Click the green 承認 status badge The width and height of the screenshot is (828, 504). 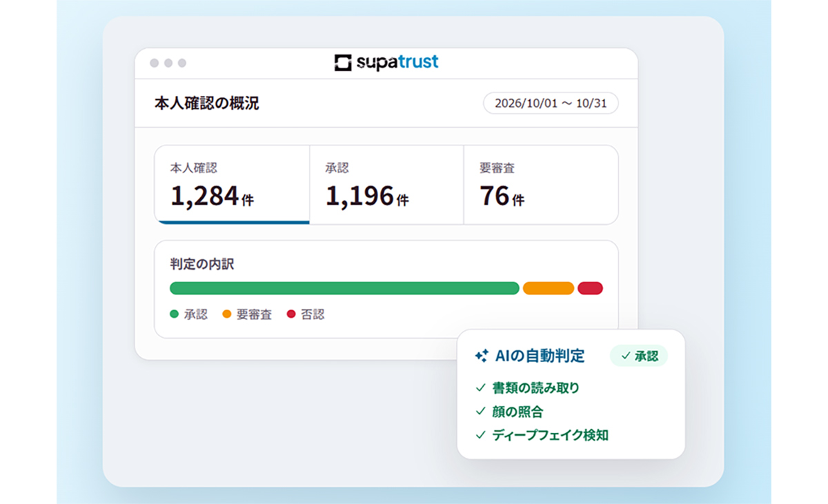tap(639, 356)
